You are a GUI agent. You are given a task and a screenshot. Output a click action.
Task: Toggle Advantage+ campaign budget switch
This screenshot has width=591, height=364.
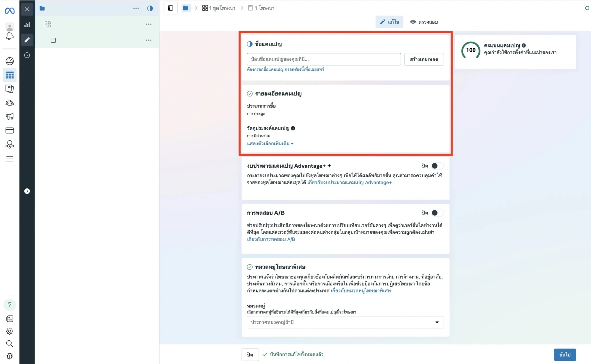tap(437, 166)
